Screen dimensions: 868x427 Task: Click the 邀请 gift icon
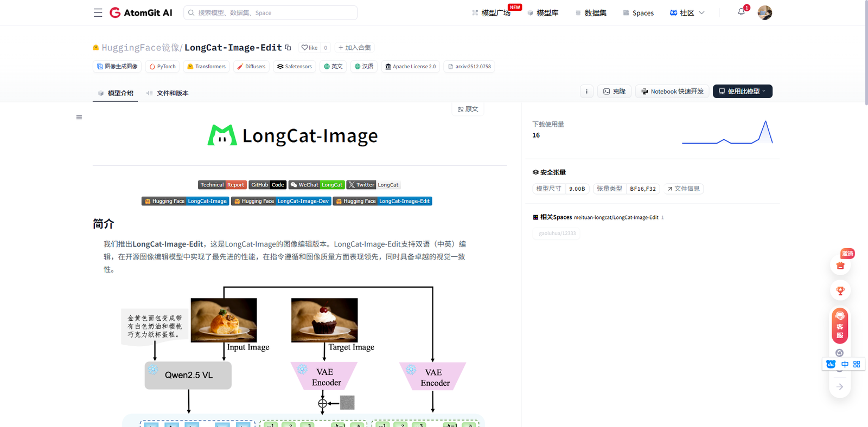840,264
